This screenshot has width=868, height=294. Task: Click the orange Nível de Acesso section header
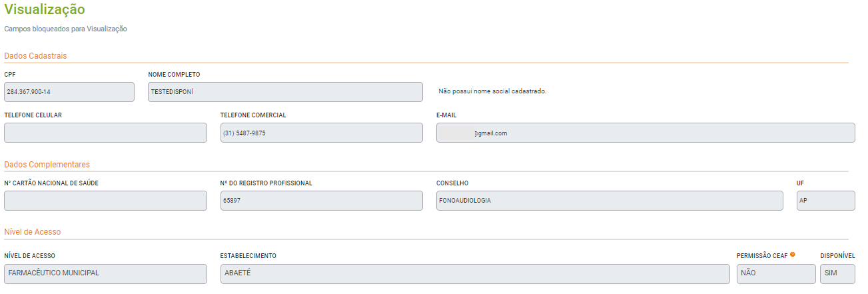click(x=32, y=232)
